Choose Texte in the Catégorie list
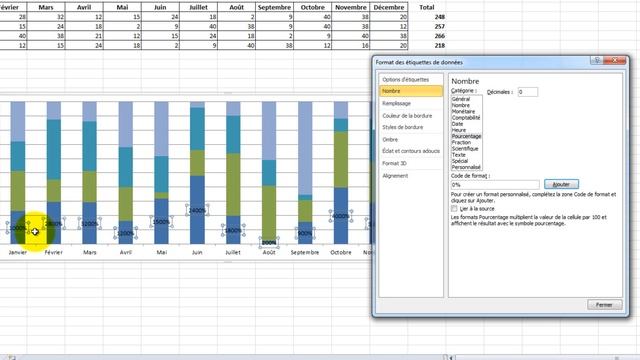The width and height of the screenshot is (640, 360). [458, 155]
